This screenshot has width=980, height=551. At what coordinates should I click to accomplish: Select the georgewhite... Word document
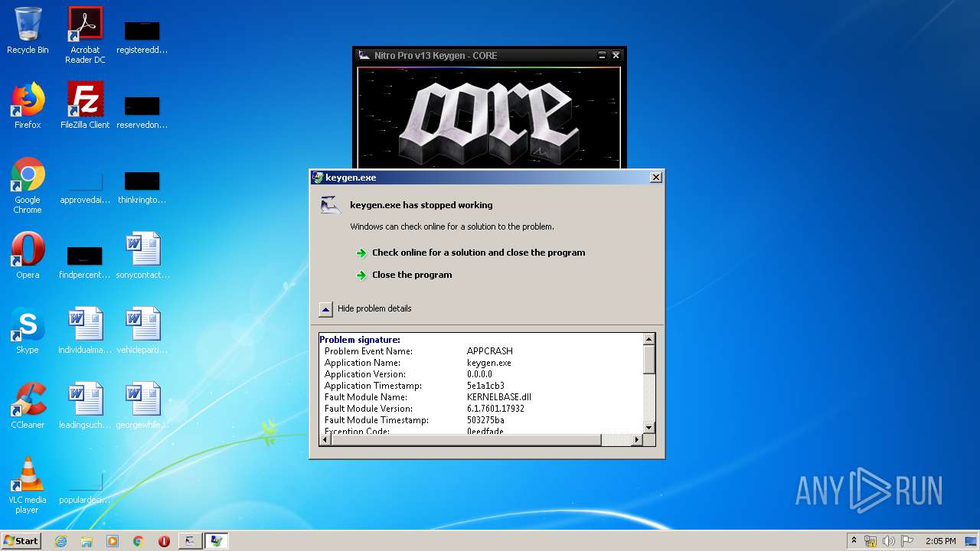[x=143, y=406]
